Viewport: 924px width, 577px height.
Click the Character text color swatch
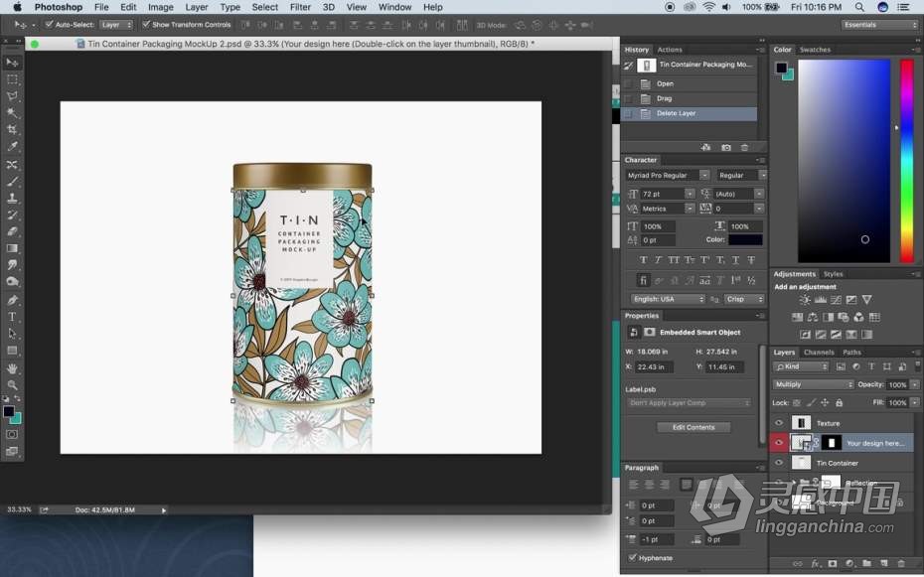pos(745,239)
